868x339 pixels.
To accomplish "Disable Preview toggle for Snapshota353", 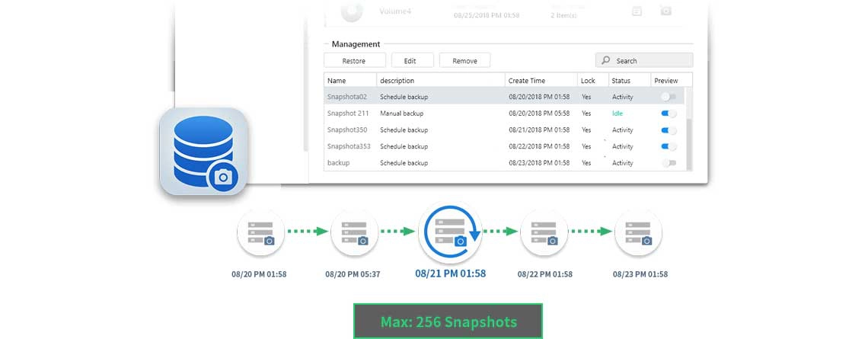I will 669,147.
